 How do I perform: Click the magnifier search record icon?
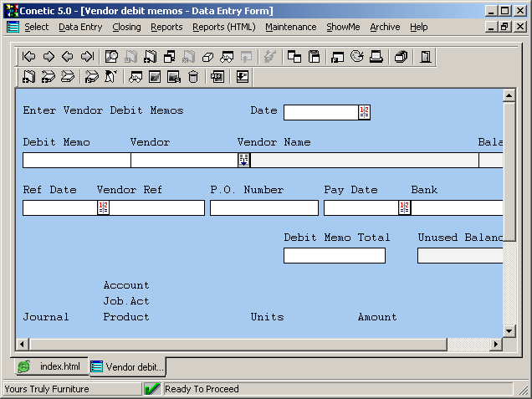pyautogui.click(x=111, y=57)
